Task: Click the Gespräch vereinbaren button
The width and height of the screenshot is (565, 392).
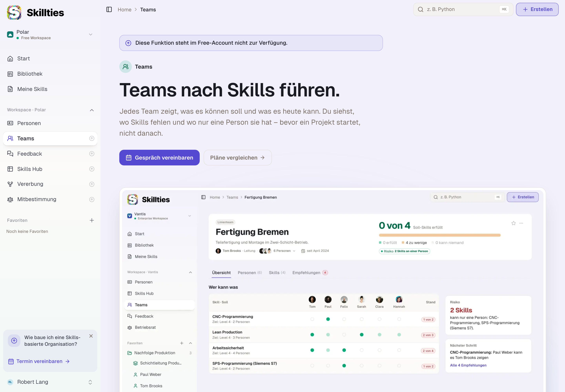Action: (x=159, y=158)
